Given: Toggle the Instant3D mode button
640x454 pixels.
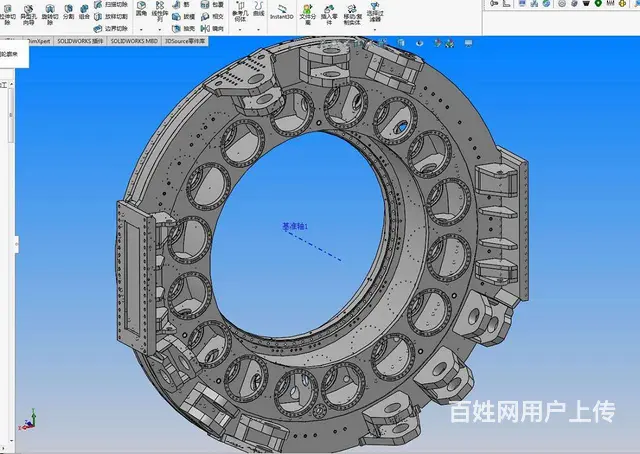Looking at the screenshot, I should (282, 12).
